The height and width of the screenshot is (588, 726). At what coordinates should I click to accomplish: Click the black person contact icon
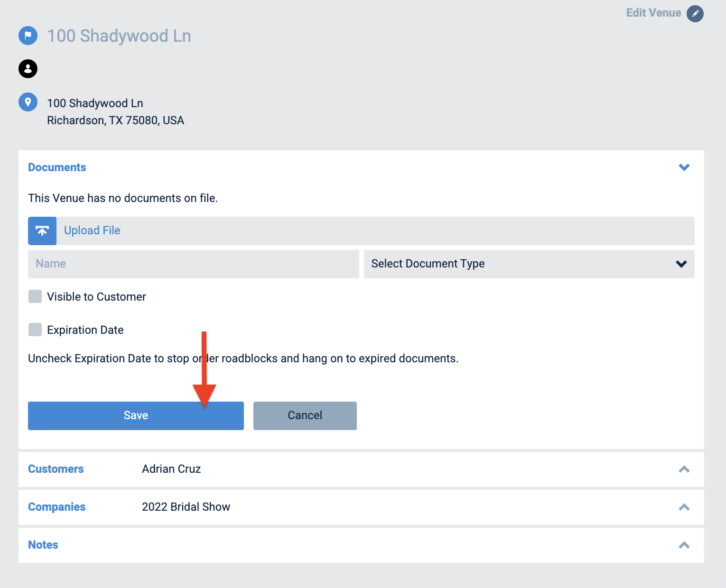pyautogui.click(x=28, y=69)
